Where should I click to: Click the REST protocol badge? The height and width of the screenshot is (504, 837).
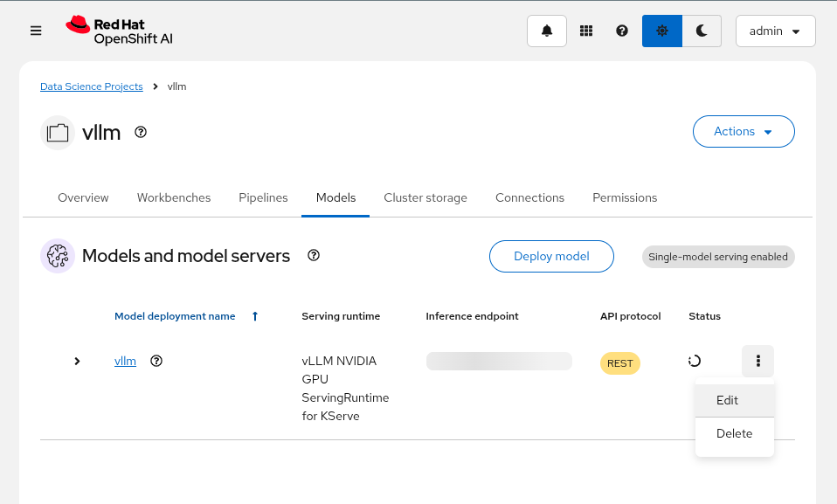619,363
